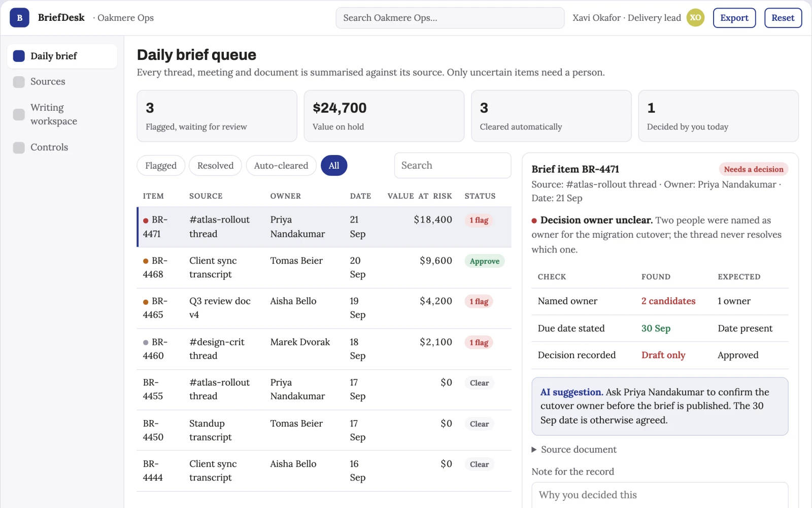
Task: Switch to the Resolved filter tab
Action: (x=215, y=166)
